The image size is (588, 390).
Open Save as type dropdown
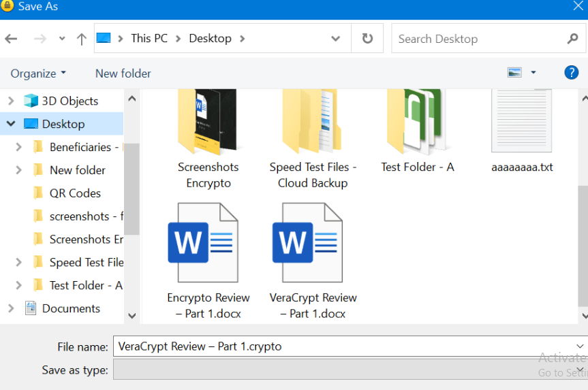point(580,370)
